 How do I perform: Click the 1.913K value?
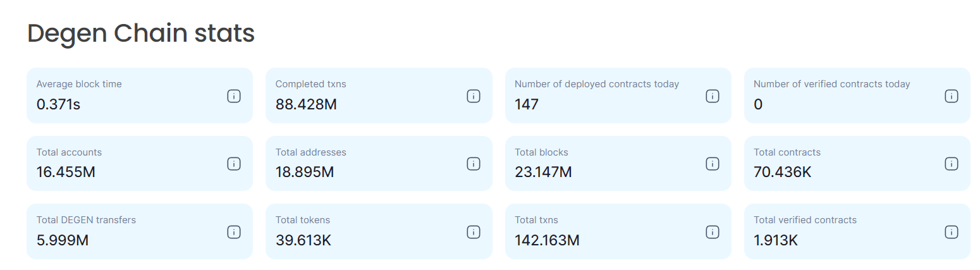[x=776, y=240]
